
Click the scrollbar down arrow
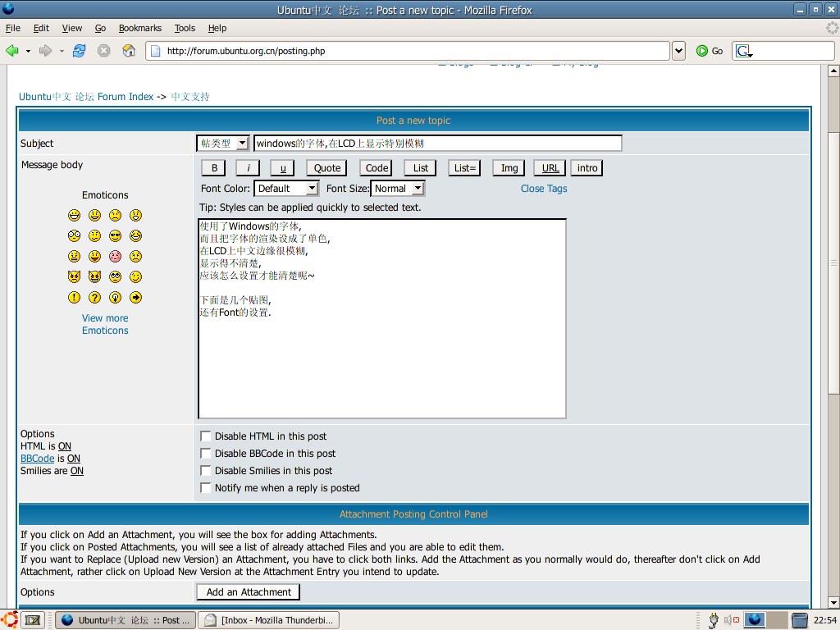pyautogui.click(x=833, y=602)
